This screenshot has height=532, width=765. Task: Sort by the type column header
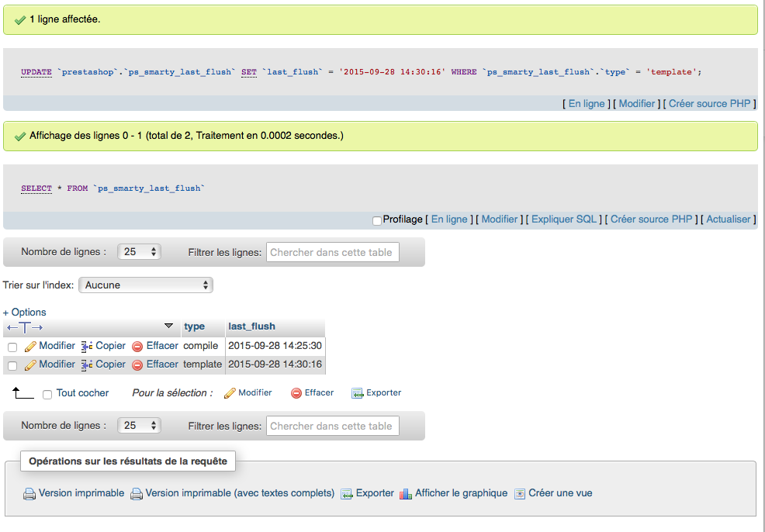[x=194, y=326]
